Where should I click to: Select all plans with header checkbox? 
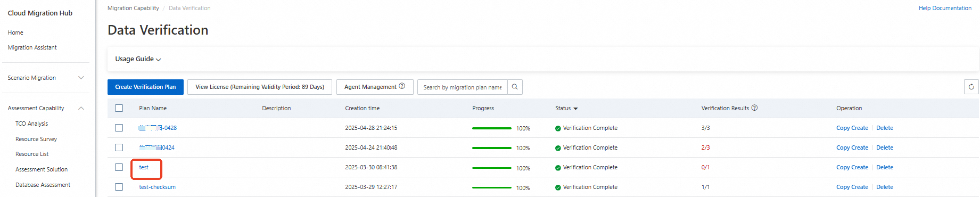coord(119,108)
